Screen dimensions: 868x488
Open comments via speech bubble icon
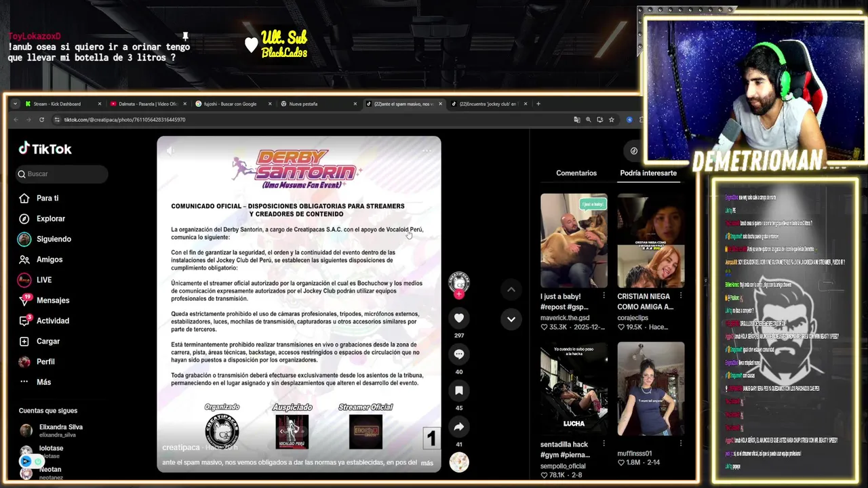[x=459, y=354]
